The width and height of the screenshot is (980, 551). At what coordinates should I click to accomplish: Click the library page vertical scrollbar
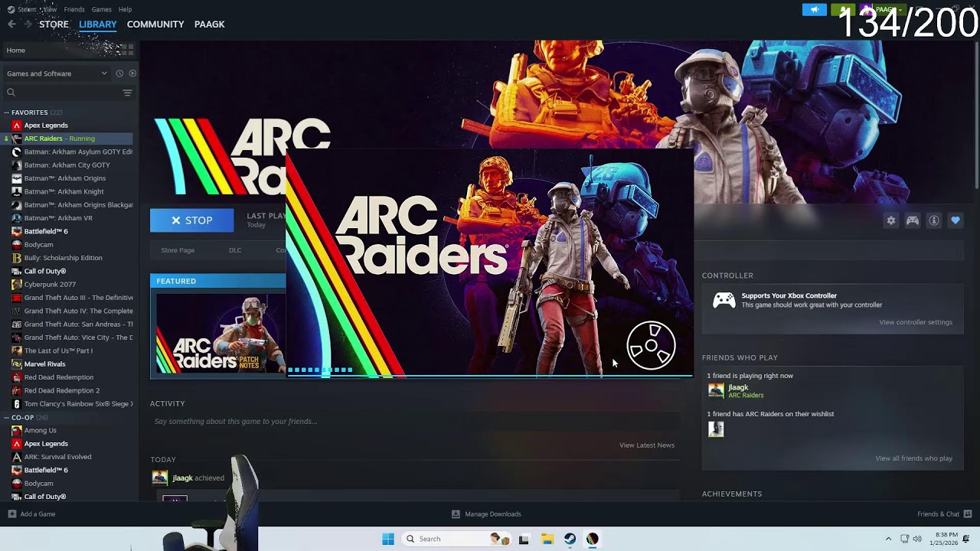pos(976,115)
